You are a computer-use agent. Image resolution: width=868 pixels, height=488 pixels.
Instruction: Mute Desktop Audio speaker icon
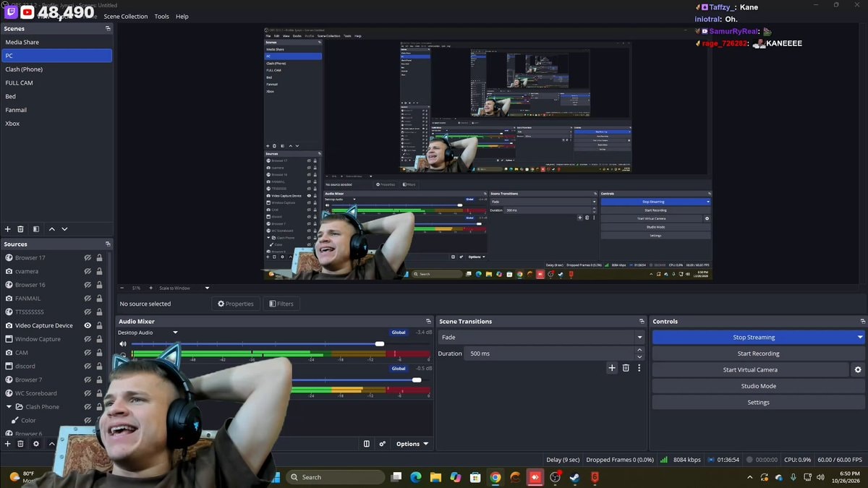[x=122, y=344]
